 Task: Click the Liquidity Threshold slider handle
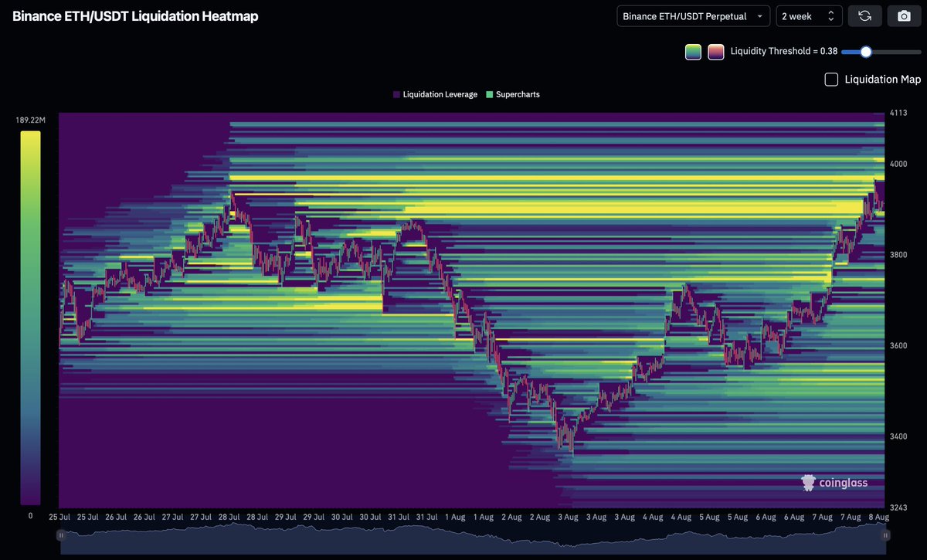(x=866, y=52)
